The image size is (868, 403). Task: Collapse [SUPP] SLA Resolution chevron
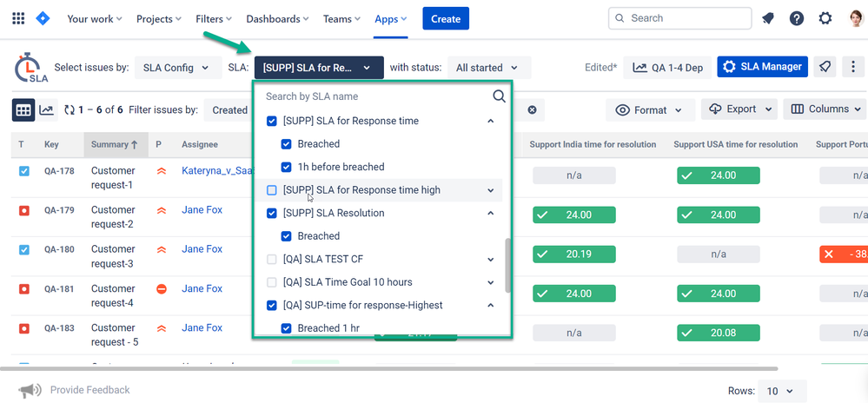click(x=490, y=213)
